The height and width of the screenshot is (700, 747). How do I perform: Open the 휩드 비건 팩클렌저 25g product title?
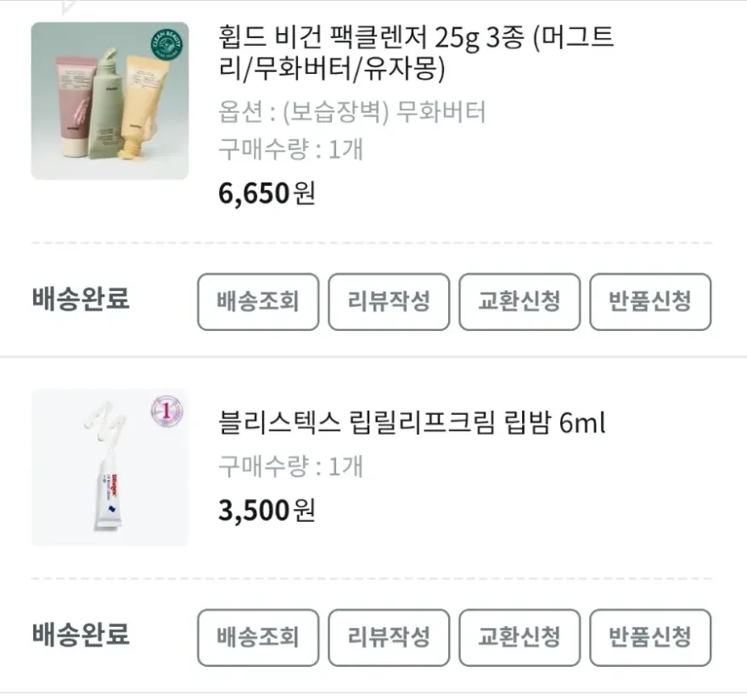(416, 53)
